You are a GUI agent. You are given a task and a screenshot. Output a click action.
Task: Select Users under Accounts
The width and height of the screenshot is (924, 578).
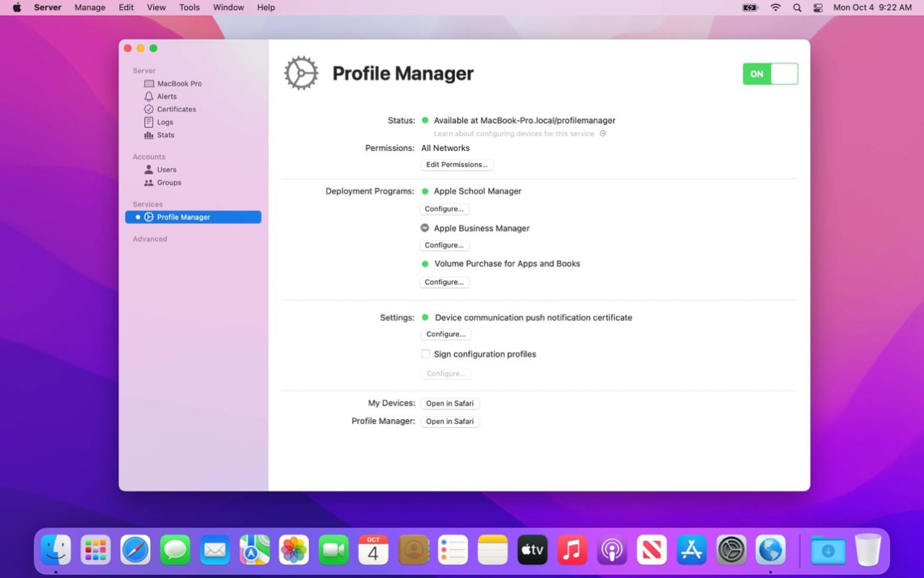coord(160,170)
